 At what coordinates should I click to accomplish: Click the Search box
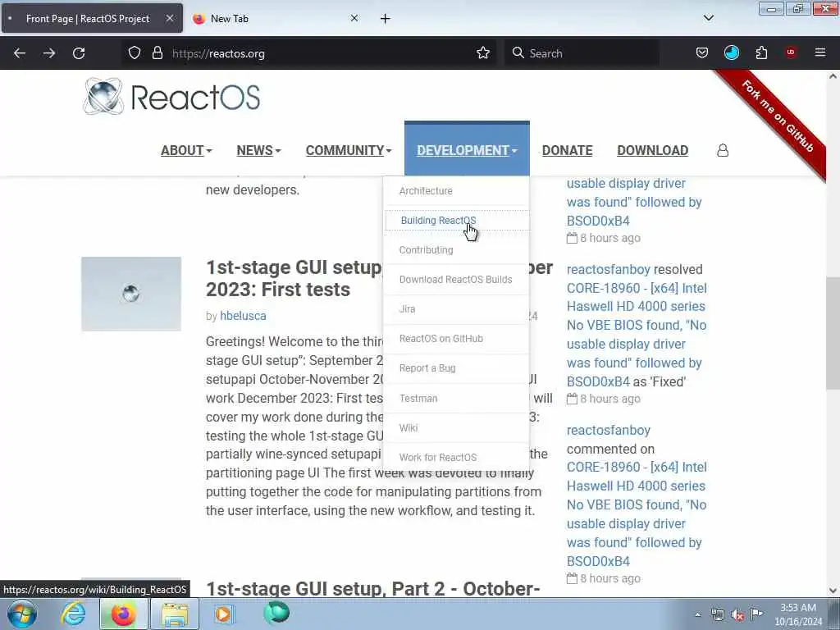point(582,53)
